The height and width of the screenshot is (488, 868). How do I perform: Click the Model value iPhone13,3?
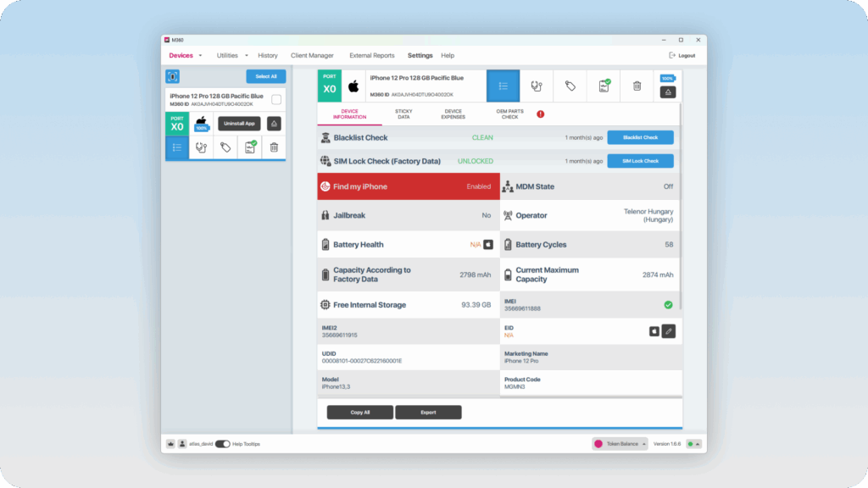[336, 386]
